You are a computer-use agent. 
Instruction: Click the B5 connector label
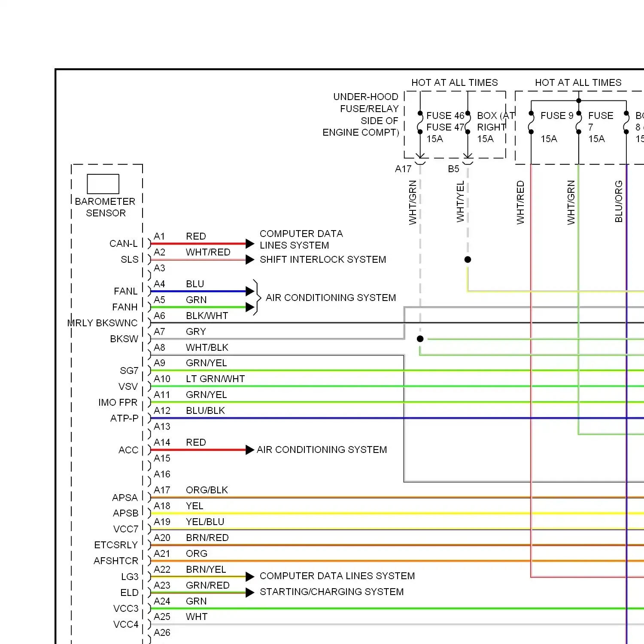tap(453, 169)
